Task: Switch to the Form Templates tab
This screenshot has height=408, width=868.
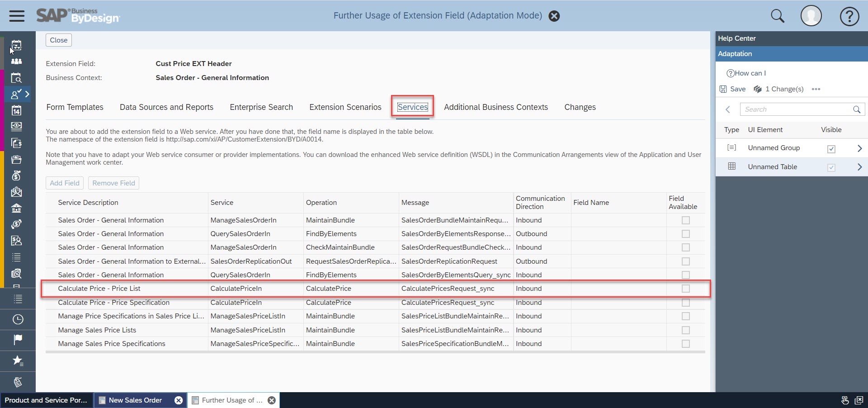Action: coord(75,107)
